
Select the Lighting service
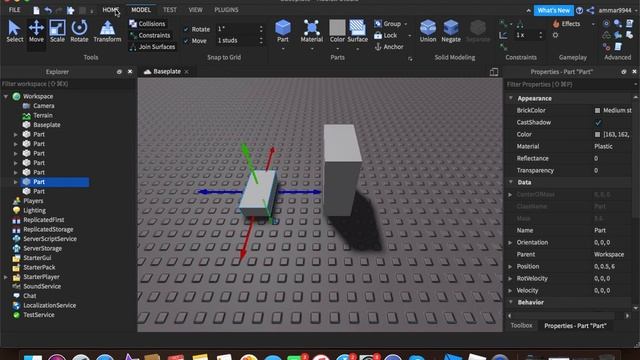tap(34, 211)
